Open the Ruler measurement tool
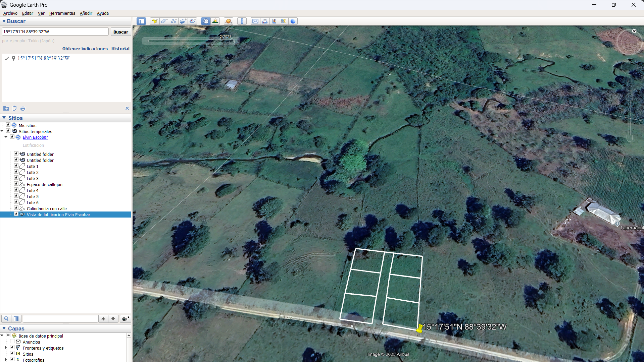644x362 pixels. [x=242, y=21]
